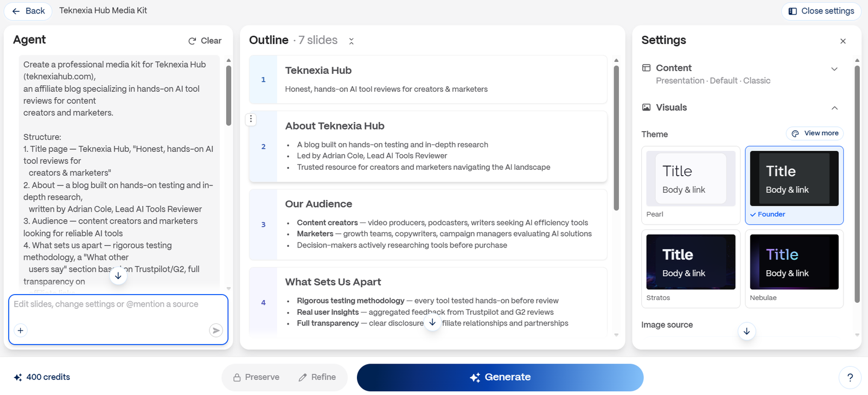Click the Outline panel scrollbar

(x=616, y=138)
